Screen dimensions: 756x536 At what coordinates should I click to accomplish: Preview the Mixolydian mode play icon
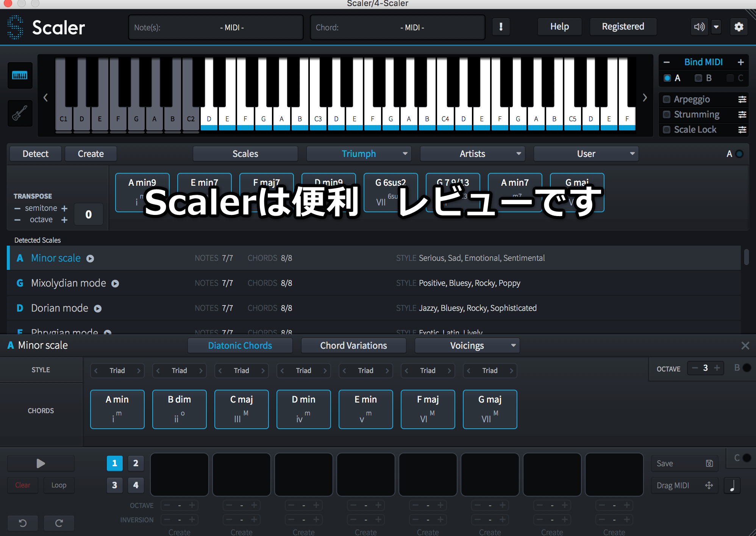(115, 284)
